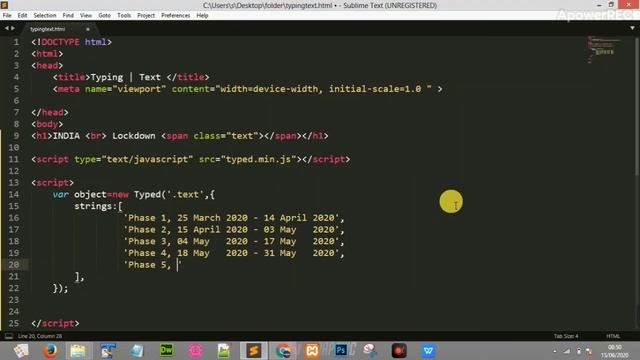This screenshot has height=360, width=640.
Task: Open the red screen recorder taskbar icon
Action: point(399,351)
